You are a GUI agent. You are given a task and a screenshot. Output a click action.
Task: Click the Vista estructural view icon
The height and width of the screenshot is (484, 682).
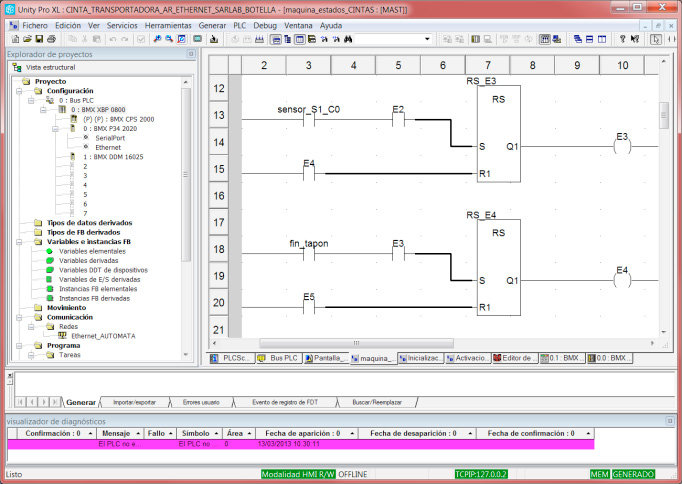click(17, 67)
